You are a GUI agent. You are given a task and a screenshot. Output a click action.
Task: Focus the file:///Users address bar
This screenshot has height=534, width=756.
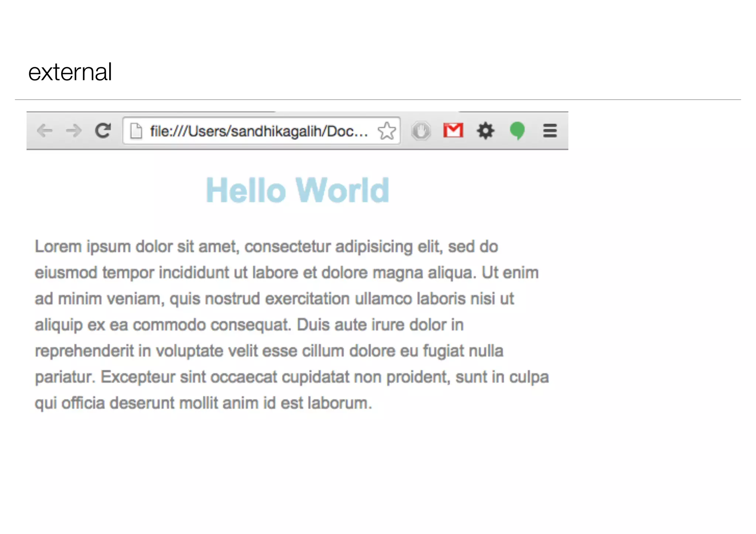pyautogui.click(x=258, y=131)
